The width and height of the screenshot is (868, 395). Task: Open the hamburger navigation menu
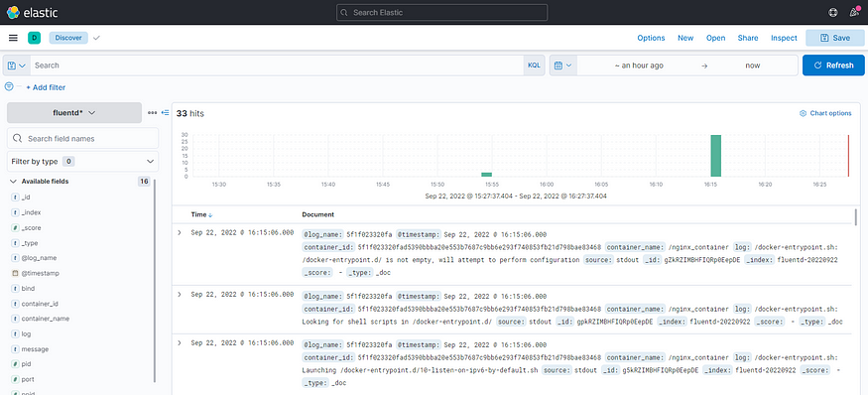click(x=13, y=38)
